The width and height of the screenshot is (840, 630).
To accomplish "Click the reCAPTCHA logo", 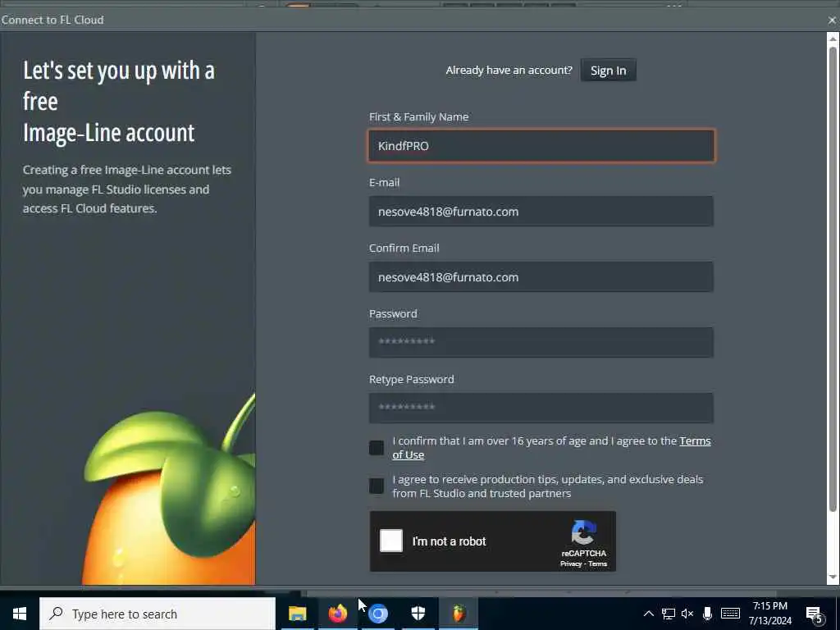I will (x=583, y=532).
